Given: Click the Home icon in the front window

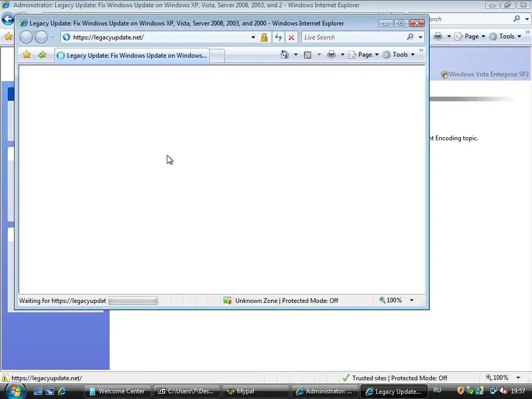Looking at the screenshot, I should click(285, 55).
